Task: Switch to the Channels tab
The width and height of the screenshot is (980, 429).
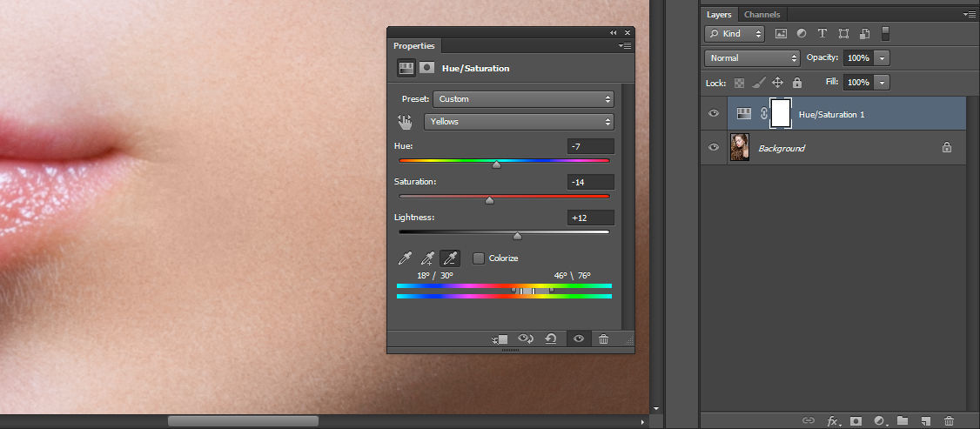Action: tap(762, 14)
